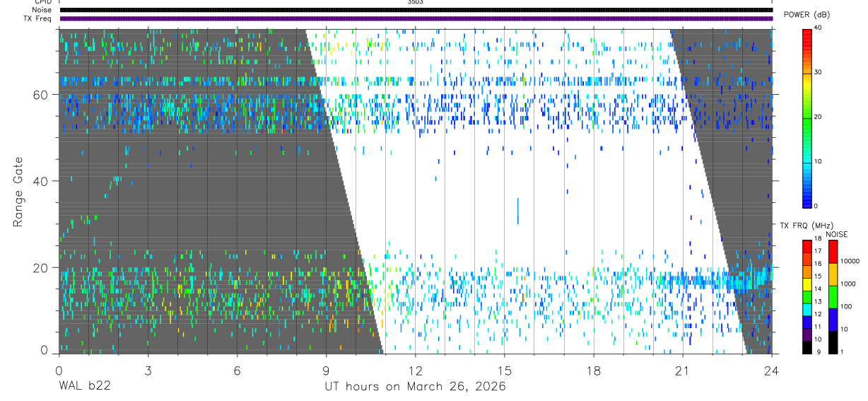The height and width of the screenshot is (401, 868).
Task: Click the blue segment of the NOISE color bar
Action: pos(833,320)
